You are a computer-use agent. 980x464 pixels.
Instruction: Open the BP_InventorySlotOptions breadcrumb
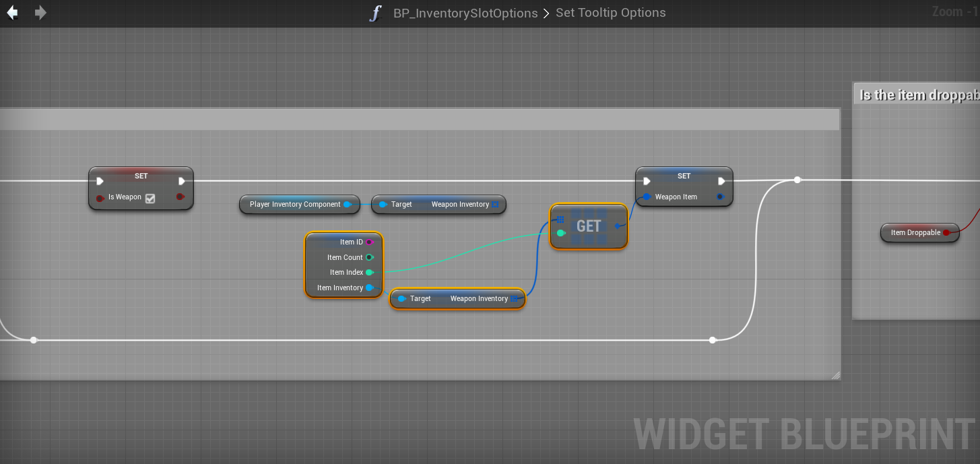465,13
